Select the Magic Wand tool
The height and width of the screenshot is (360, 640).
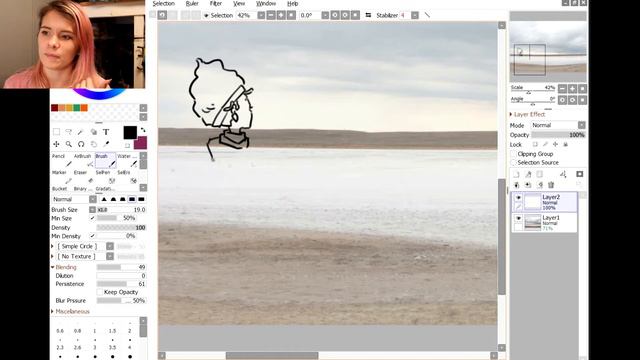pyautogui.click(x=81, y=132)
